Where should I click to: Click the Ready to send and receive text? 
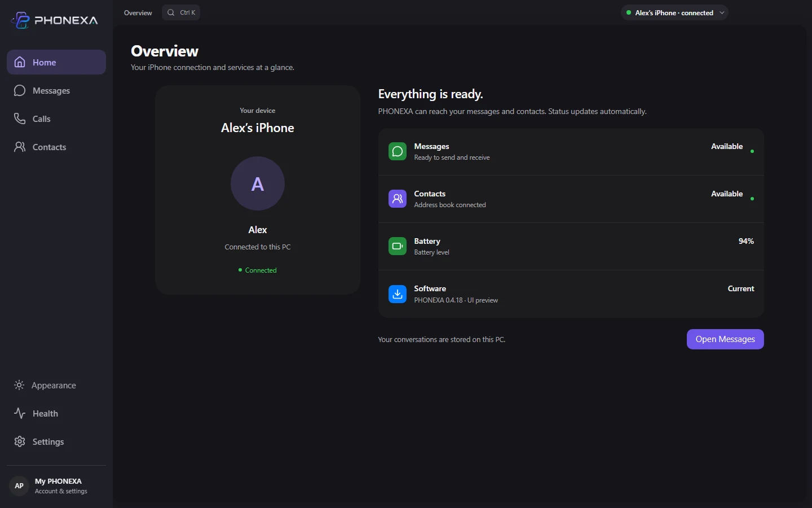[452, 157]
